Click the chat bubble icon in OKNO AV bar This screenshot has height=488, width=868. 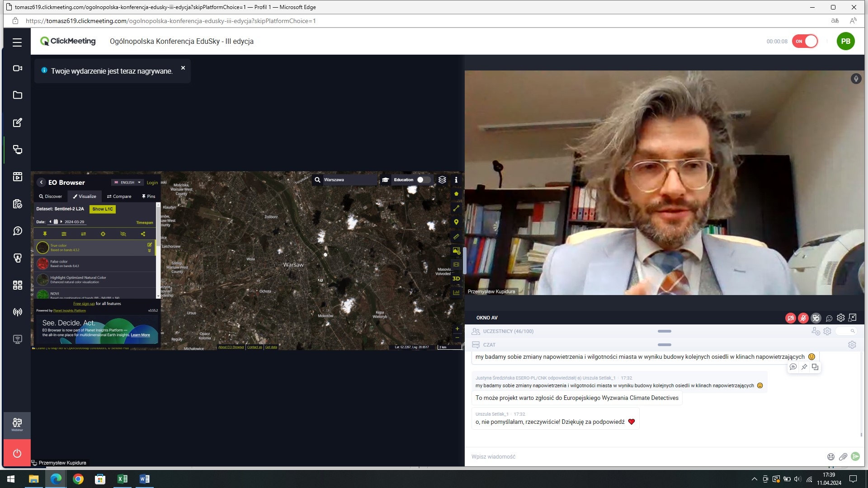(x=829, y=318)
